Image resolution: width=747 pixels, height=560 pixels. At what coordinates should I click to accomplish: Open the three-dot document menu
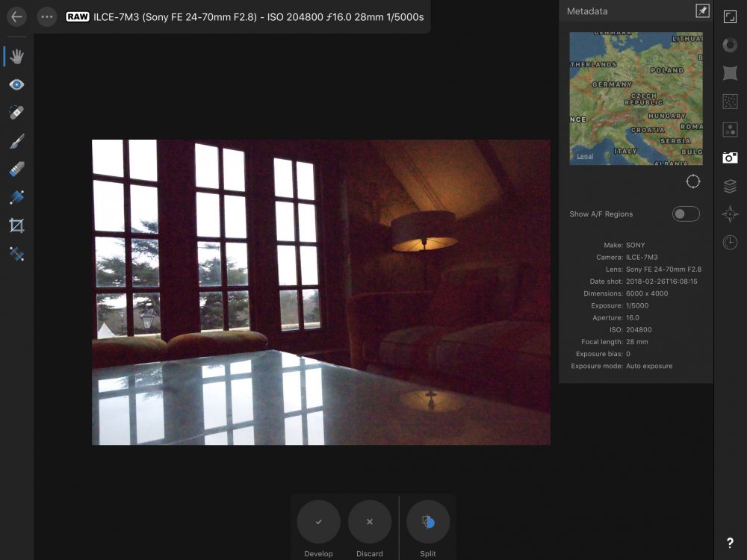(46, 16)
